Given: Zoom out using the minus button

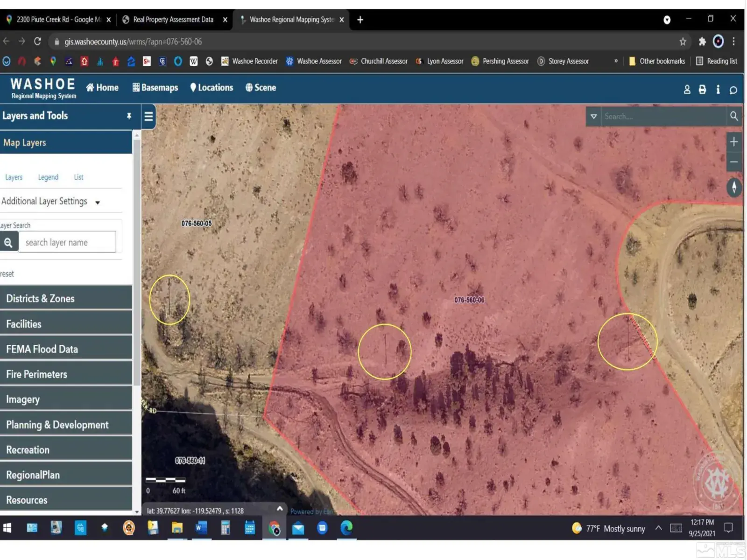Looking at the screenshot, I should pos(733,162).
